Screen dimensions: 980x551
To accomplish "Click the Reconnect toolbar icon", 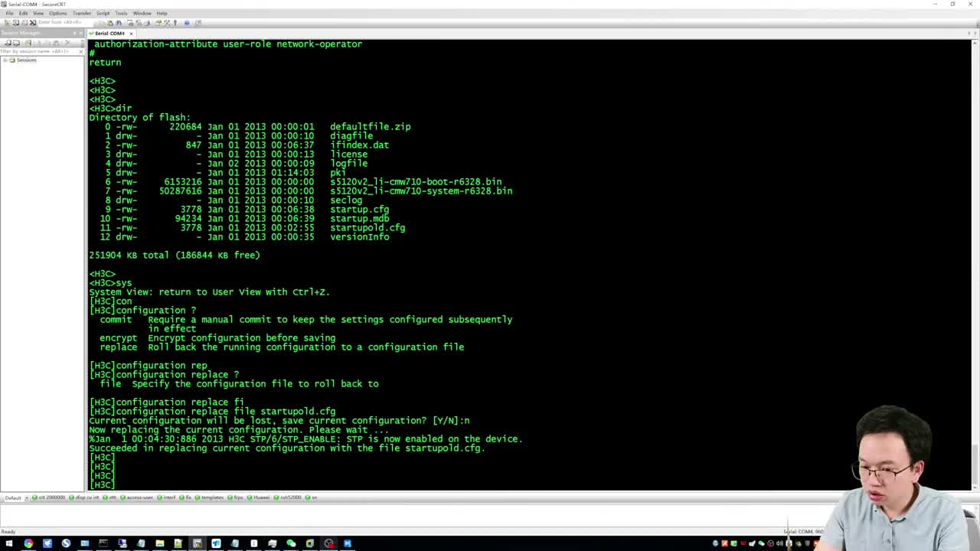I will [24, 22].
